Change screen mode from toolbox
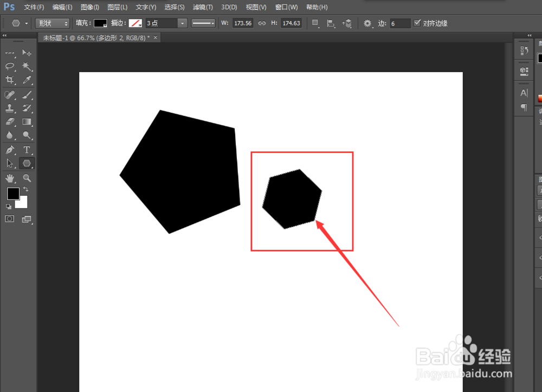542x392 pixels. coord(27,219)
